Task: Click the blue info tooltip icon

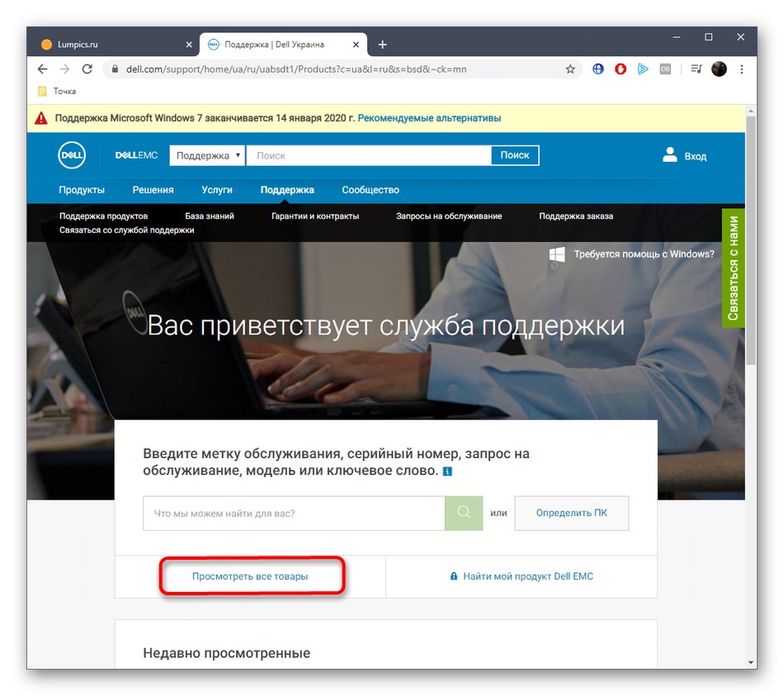Action: [x=446, y=471]
